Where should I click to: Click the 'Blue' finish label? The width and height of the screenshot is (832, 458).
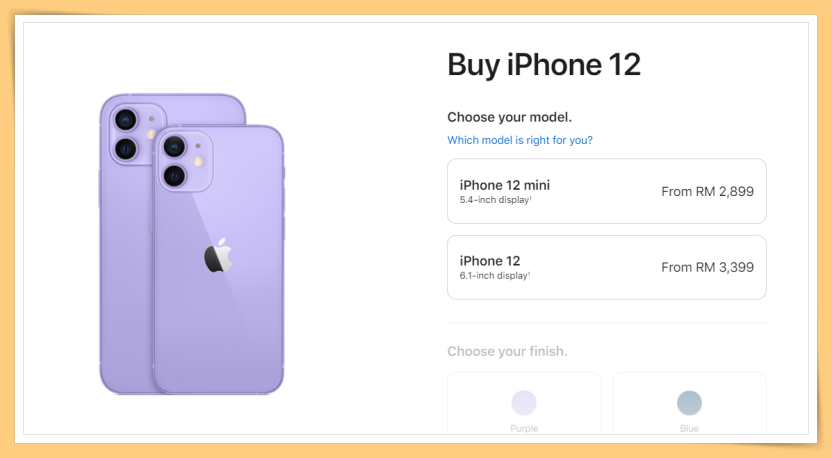click(689, 428)
